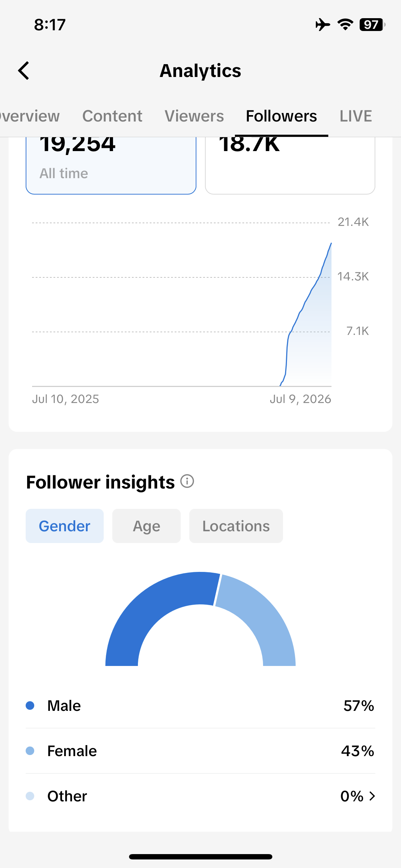Switch to the LIVE tab
The height and width of the screenshot is (868, 401).
356,116
